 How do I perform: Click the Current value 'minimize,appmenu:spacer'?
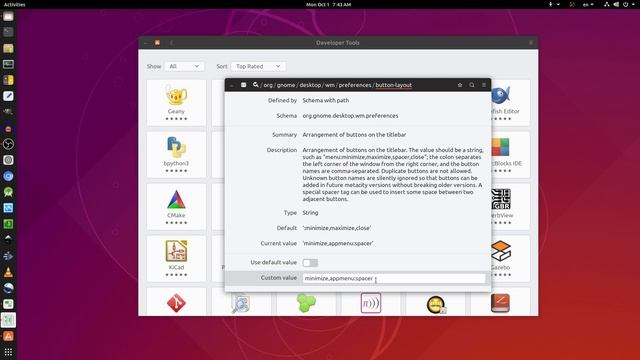coord(338,243)
